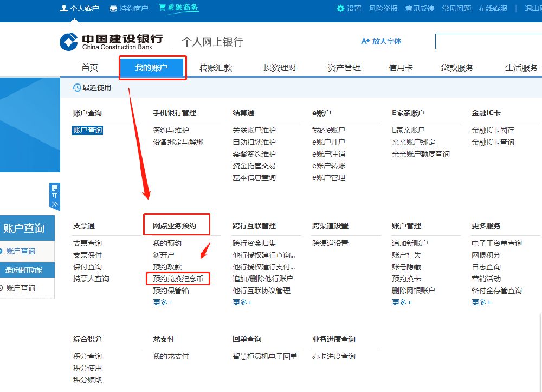Screen dimensions: 542x392
Task: Click the 最近使用 clock icon
Action: click(x=77, y=87)
